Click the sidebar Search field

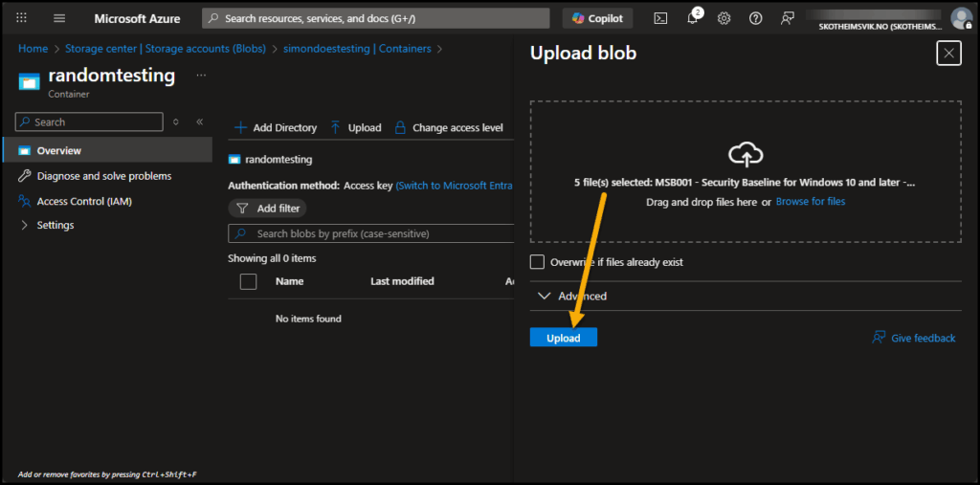(89, 121)
